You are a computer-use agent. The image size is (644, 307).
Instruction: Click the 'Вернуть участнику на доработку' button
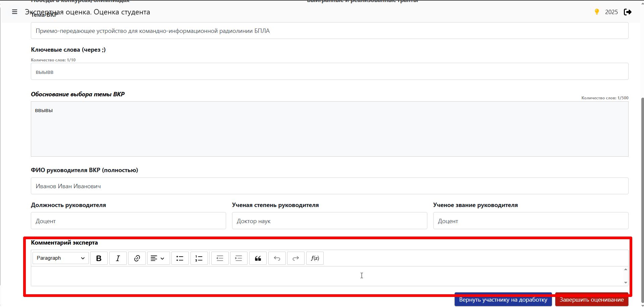(503, 300)
